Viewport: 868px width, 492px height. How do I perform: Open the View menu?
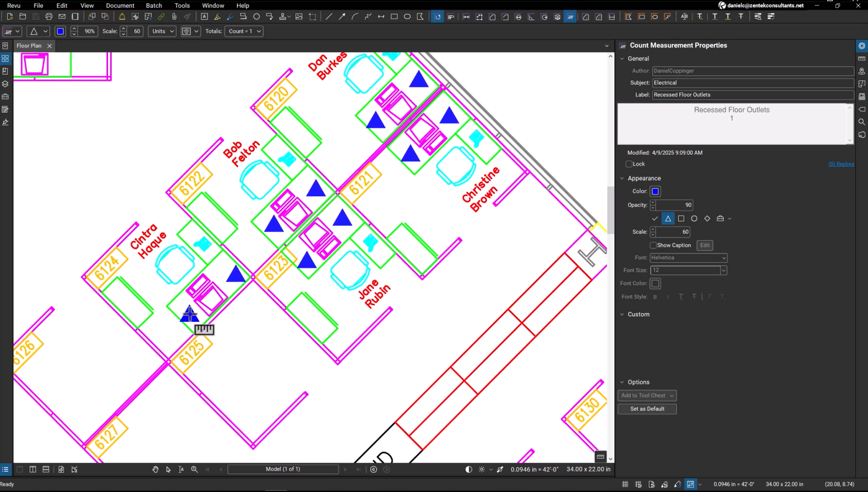(x=87, y=6)
